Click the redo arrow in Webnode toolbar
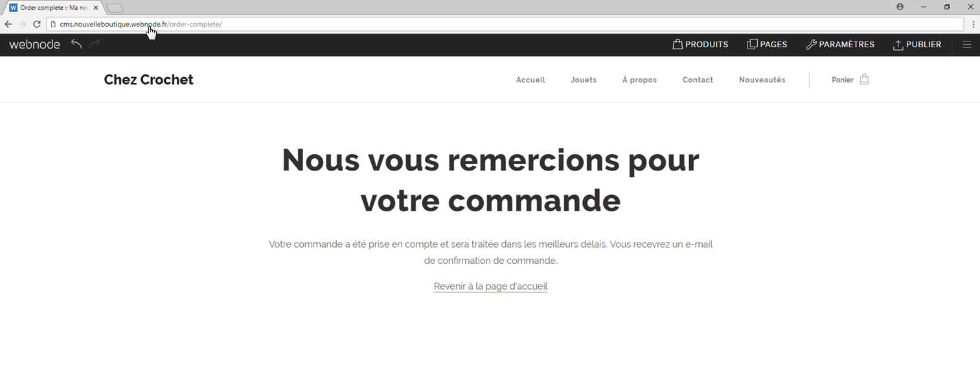Viewport: 980px width, 374px height. [x=94, y=44]
